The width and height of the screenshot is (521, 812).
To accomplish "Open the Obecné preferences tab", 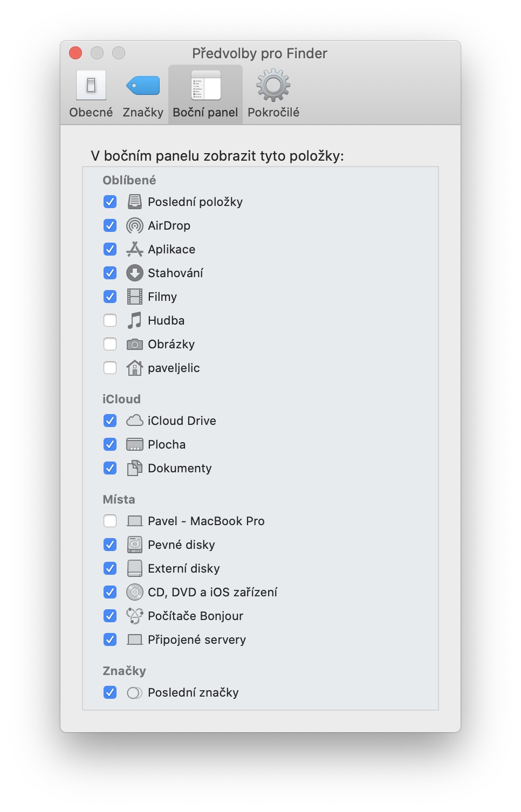I will pyautogui.click(x=91, y=94).
